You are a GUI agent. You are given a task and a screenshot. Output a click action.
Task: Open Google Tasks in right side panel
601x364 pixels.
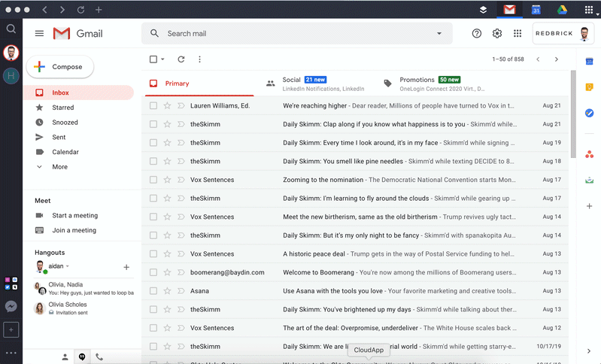click(590, 113)
